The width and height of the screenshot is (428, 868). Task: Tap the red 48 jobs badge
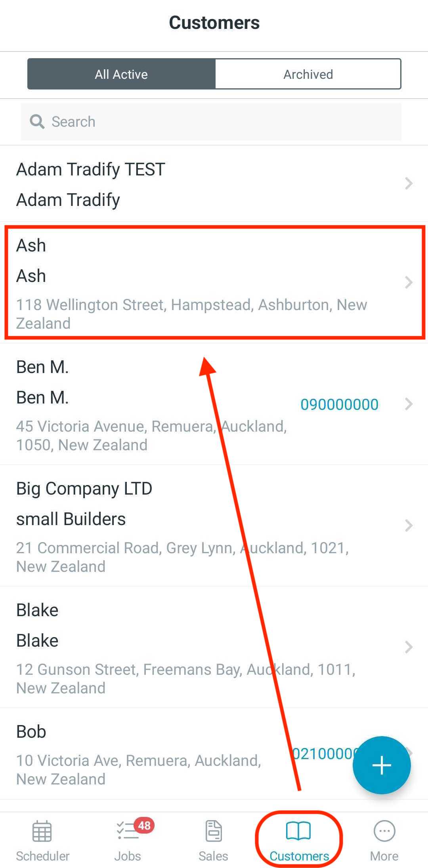(x=144, y=826)
